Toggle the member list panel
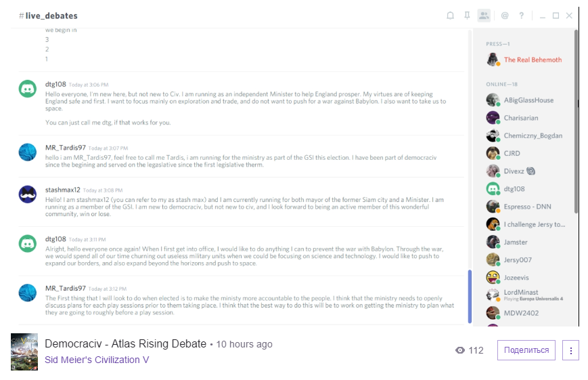Screen dimensions: 588x380 pos(484,16)
